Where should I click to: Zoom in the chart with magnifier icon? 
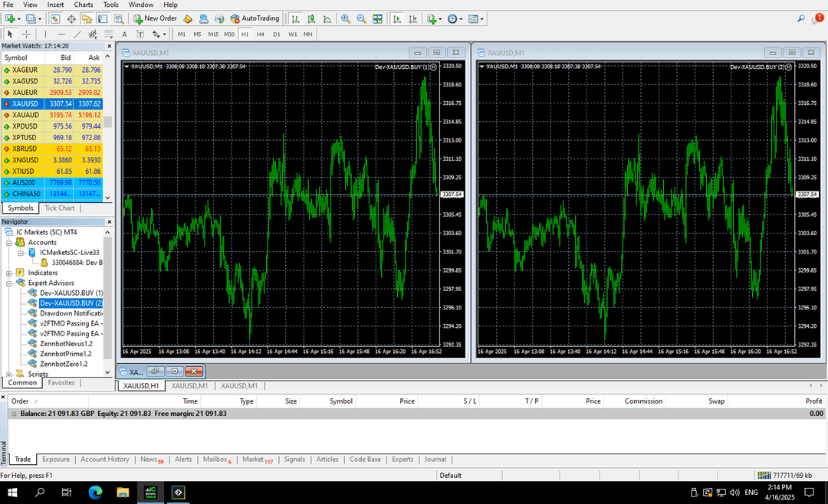346,18
